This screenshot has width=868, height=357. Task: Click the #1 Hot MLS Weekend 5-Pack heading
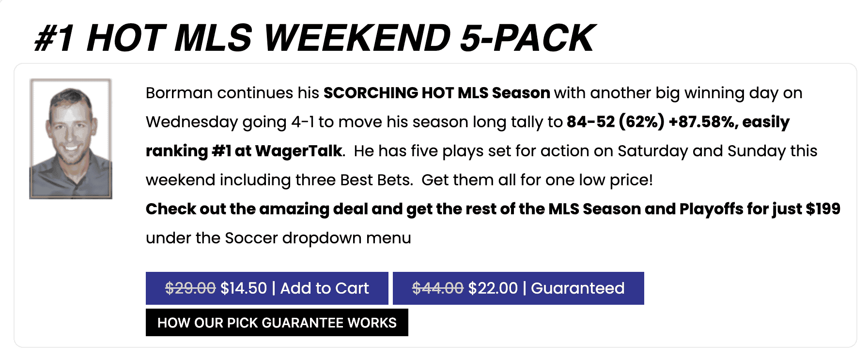point(315,38)
